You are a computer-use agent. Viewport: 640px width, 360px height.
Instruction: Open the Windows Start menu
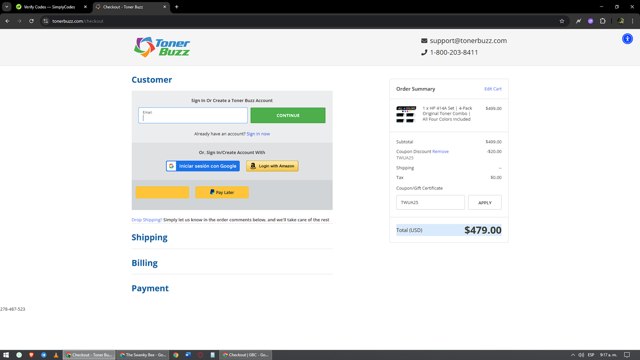coord(6,355)
